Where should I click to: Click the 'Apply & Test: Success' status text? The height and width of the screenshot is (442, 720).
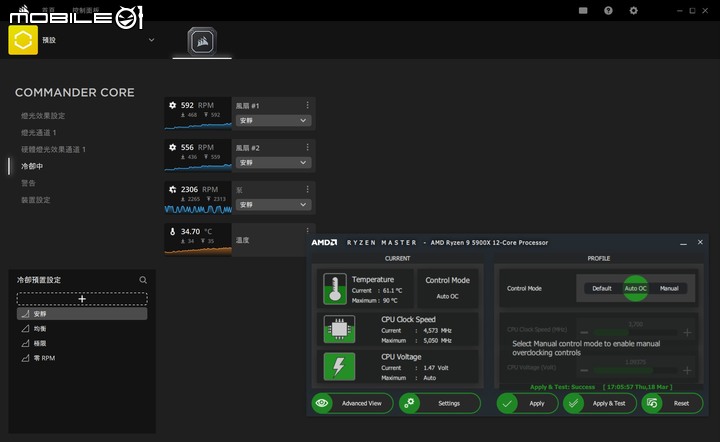coord(562,387)
